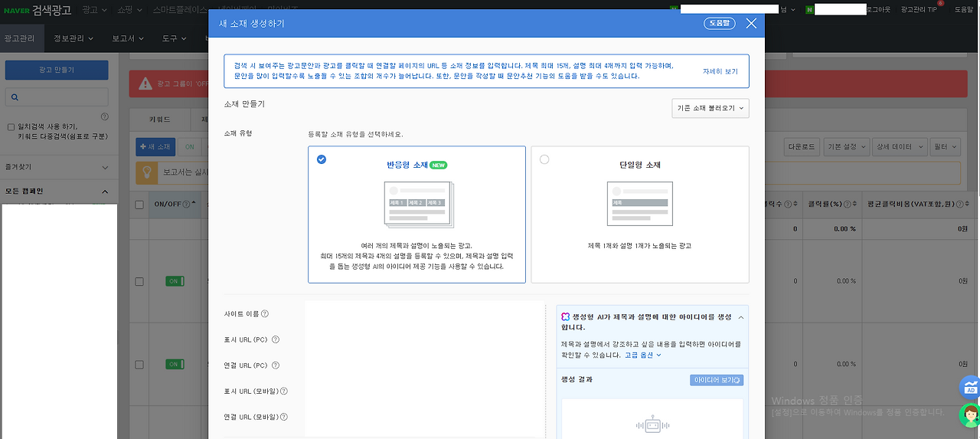Close the 새 소재 생성하기 dialog
980x439 pixels.
[x=751, y=23]
